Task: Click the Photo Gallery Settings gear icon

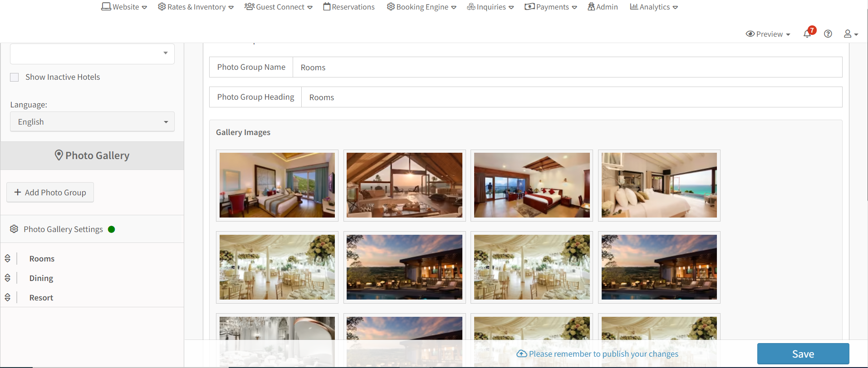Action: 14,229
